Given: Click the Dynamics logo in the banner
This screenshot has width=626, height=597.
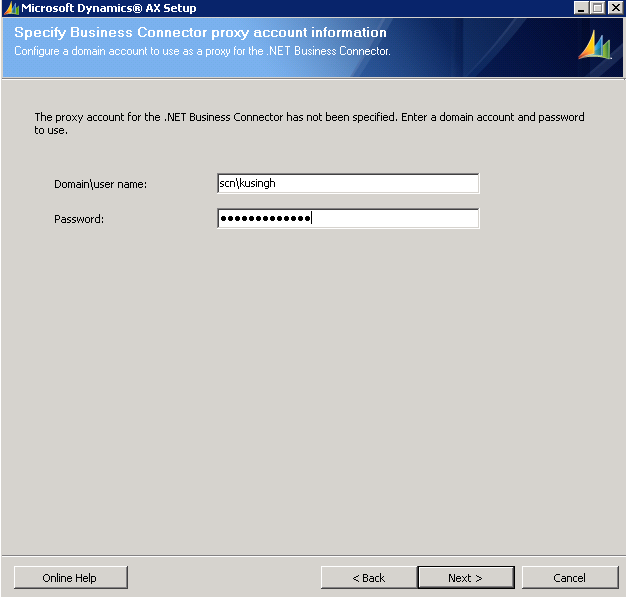Looking at the screenshot, I should pyautogui.click(x=595, y=45).
